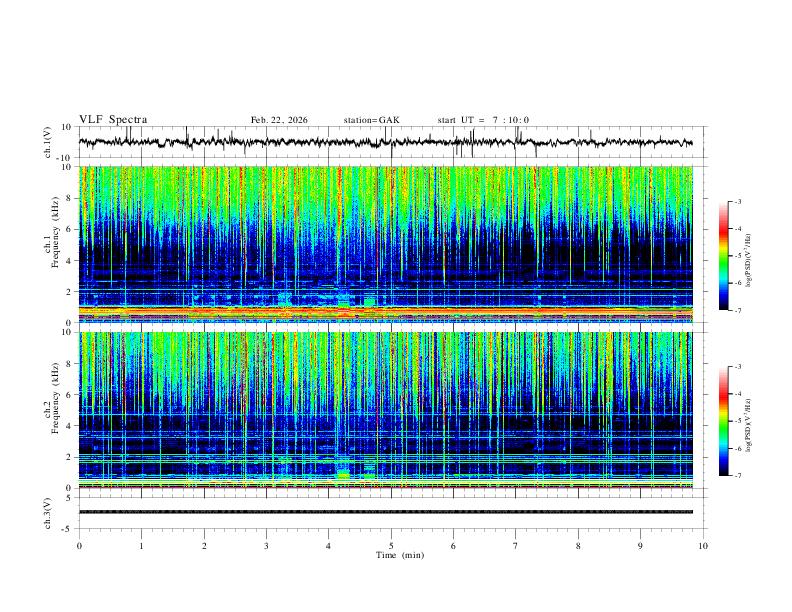Click the '-7' label on ch.2 colorbar

pyautogui.click(x=737, y=476)
